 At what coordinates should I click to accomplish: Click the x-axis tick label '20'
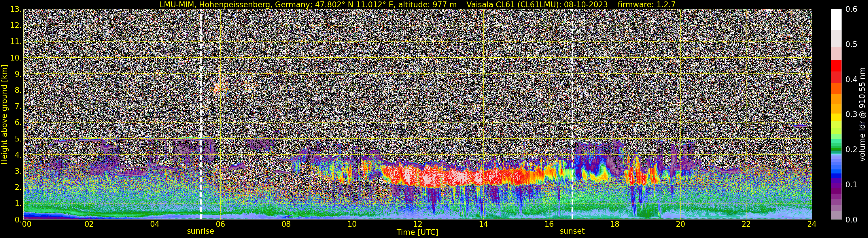click(680, 224)
